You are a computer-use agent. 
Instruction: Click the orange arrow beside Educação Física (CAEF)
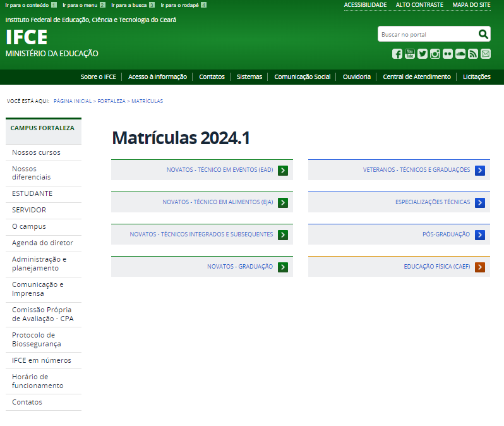click(x=480, y=267)
